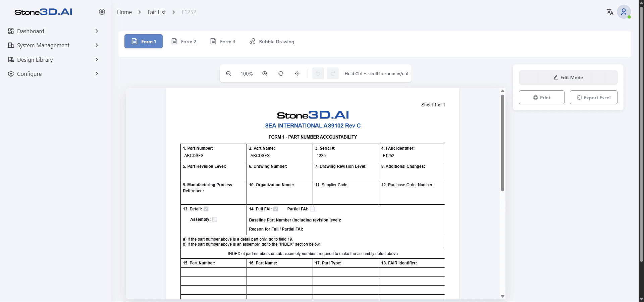The height and width of the screenshot is (302, 644).
Task: Enable Edit Mode
Action: pyautogui.click(x=568, y=78)
